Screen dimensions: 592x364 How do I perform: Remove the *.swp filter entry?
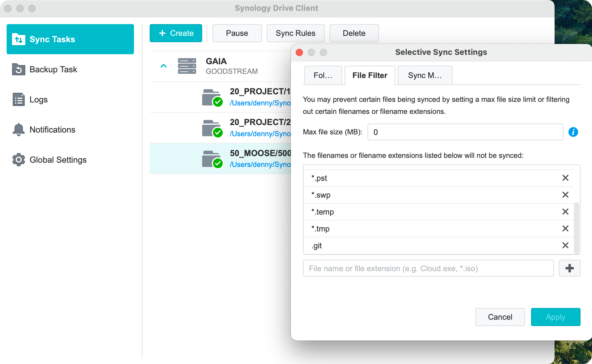pyautogui.click(x=565, y=195)
